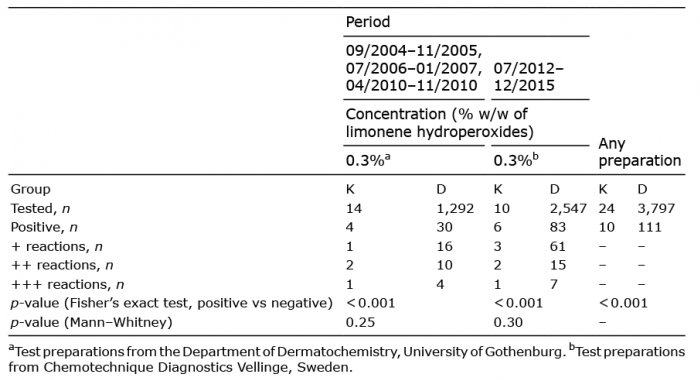Click the 'Any preparation' column header
700x380 pixels.
pos(639,152)
